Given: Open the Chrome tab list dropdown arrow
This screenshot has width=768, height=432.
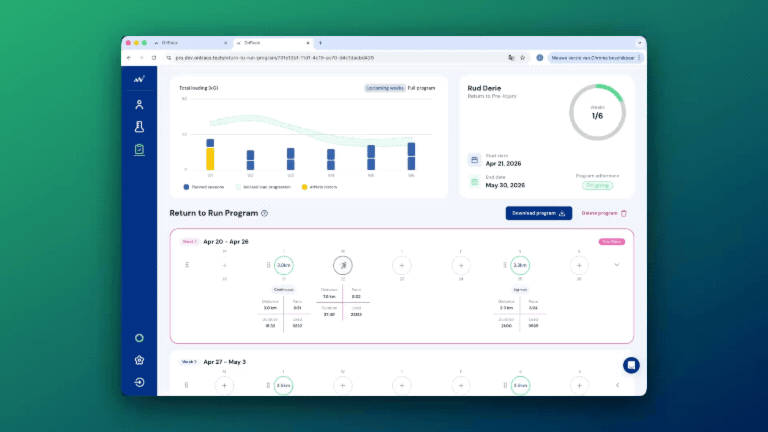Looking at the screenshot, I should (x=639, y=43).
